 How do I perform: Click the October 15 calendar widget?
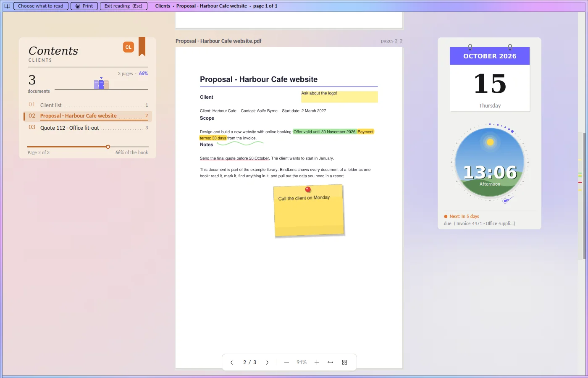click(x=490, y=79)
